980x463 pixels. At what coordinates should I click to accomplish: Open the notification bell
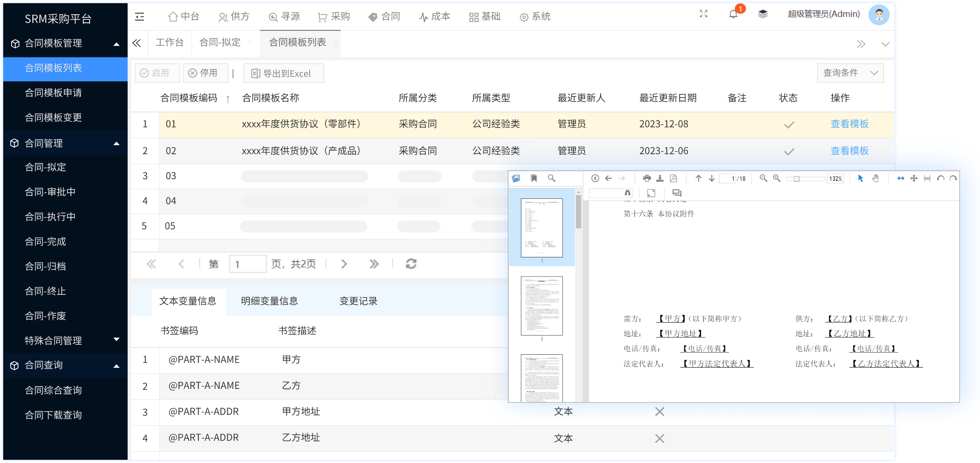pos(733,14)
